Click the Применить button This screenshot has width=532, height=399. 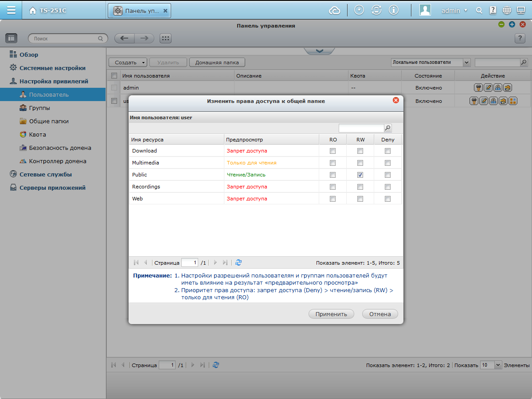(x=331, y=314)
